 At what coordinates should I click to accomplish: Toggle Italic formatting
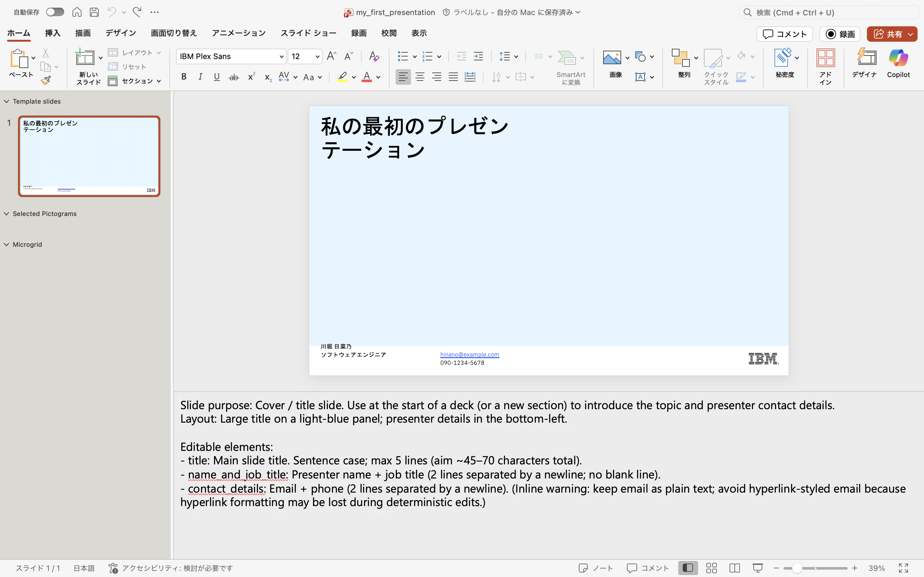click(x=200, y=77)
